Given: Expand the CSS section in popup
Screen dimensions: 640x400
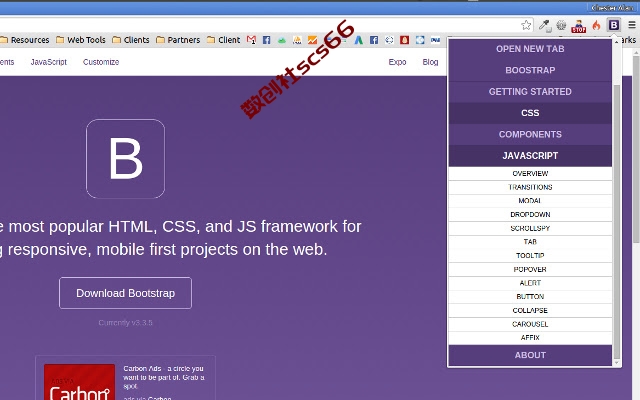Looking at the screenshot, I should point(530,113).
